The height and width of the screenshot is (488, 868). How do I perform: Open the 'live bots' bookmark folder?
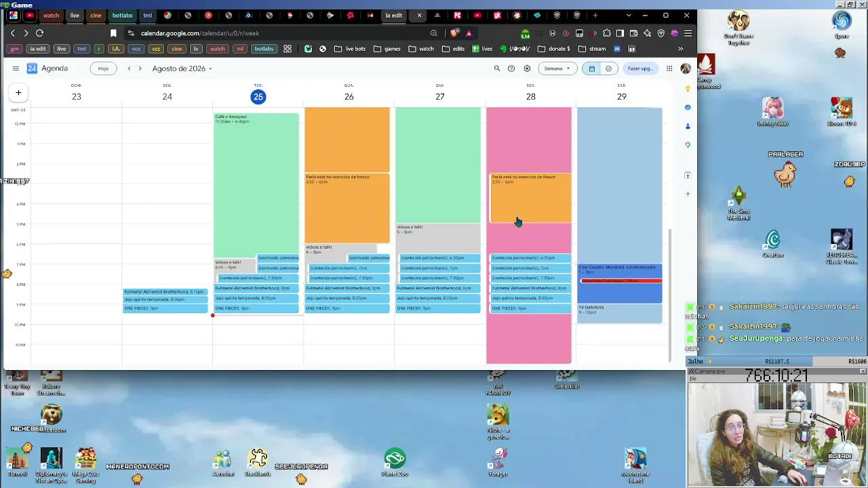(x=350, y=49)
